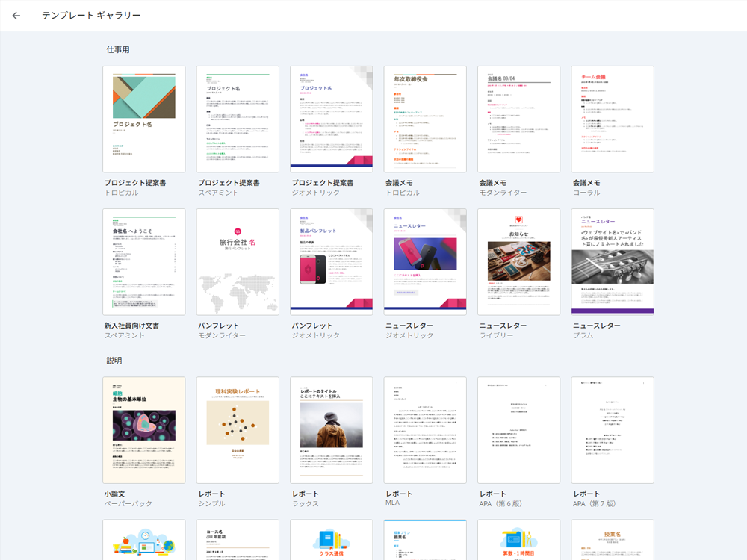Click the 授業名 template thumbnail at bottom right

pos(613,540)
